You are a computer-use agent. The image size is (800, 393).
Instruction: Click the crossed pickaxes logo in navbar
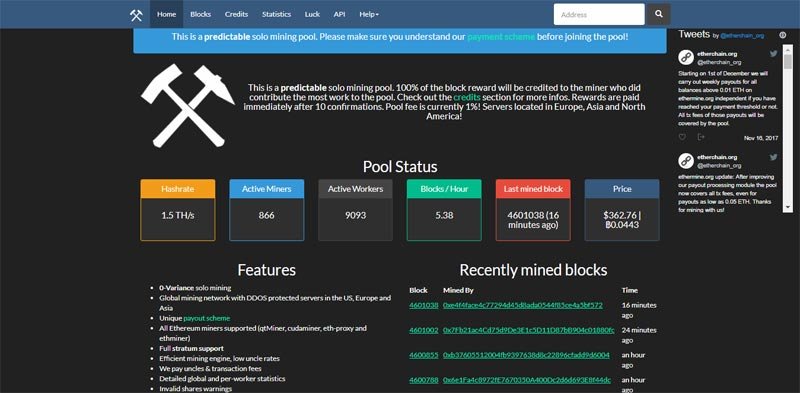coord(136,14)
